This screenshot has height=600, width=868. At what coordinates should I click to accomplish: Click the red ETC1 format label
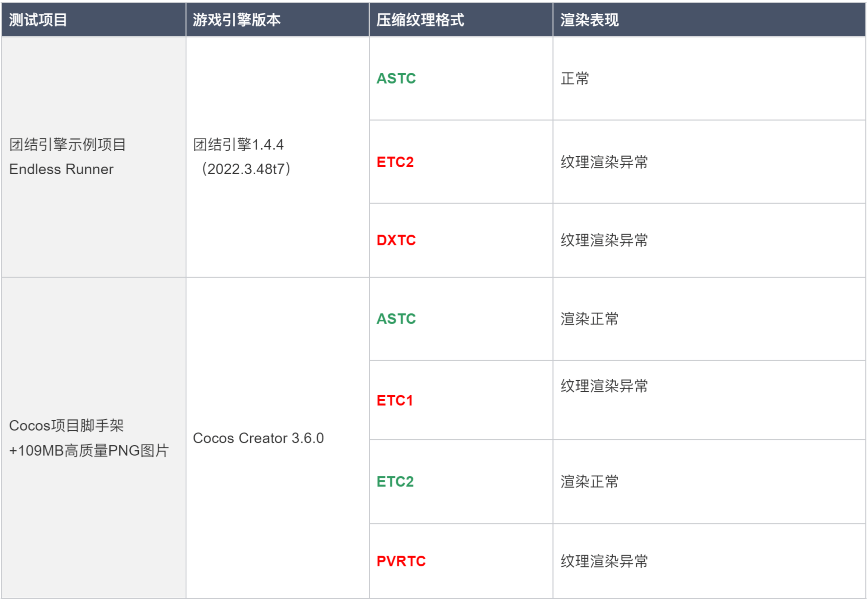coord(394,401)
